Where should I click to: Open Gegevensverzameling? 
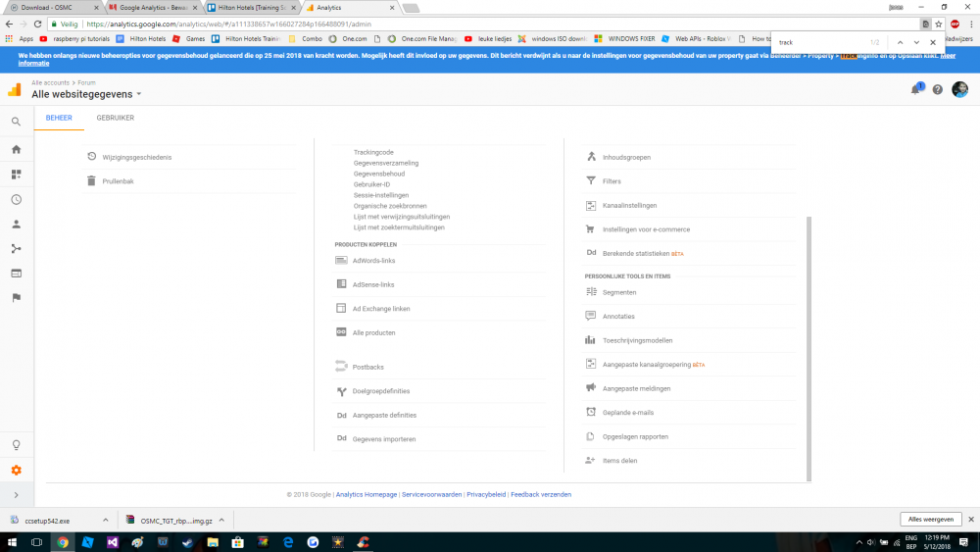(385, 163)
